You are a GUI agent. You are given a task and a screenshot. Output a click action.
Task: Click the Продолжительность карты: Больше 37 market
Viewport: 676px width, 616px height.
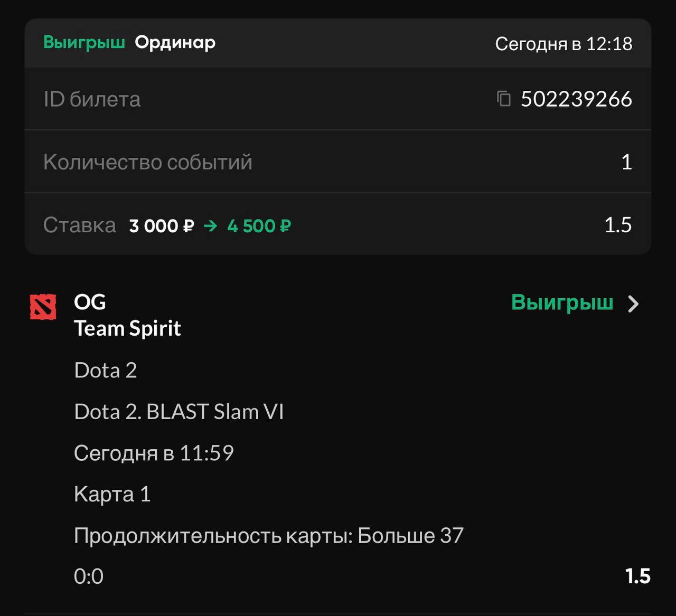pyautogui.click(x=268, y=536)
